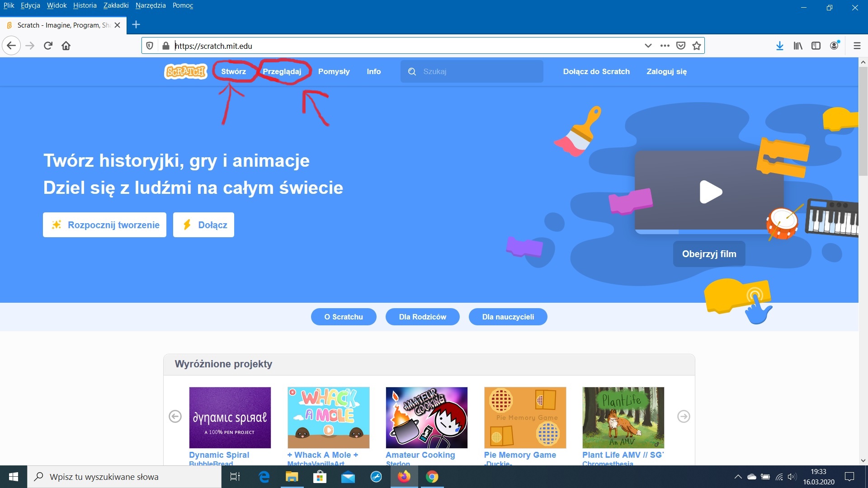Open the Amateur Cooking project thumbnail
The width and height of the screenshot is (868, 488).
pyautogui.click(x=426, y=418)
